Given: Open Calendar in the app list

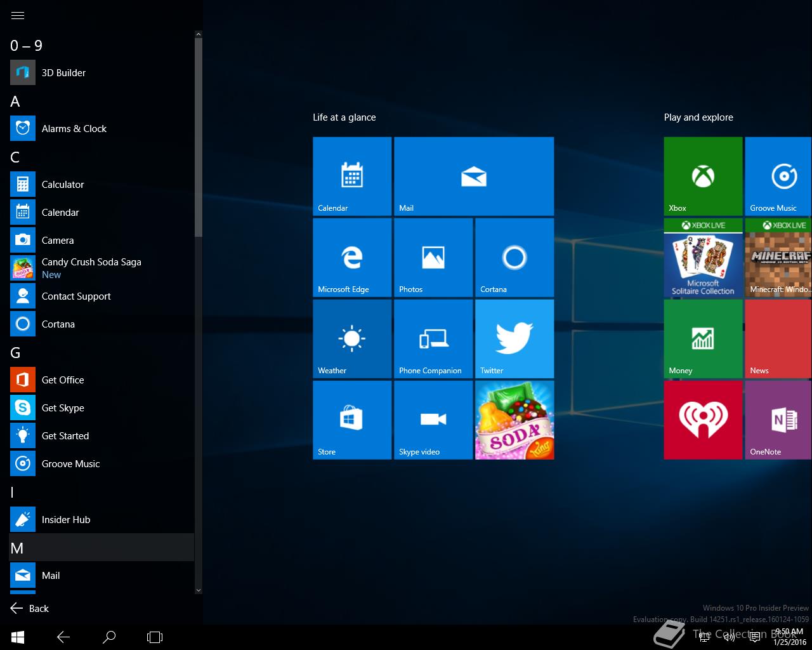Looking at the screenshot, I should [101, 212].
